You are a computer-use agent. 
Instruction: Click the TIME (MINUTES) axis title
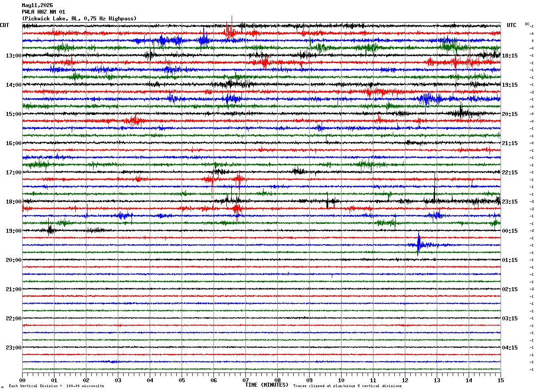tap(267, 385)
